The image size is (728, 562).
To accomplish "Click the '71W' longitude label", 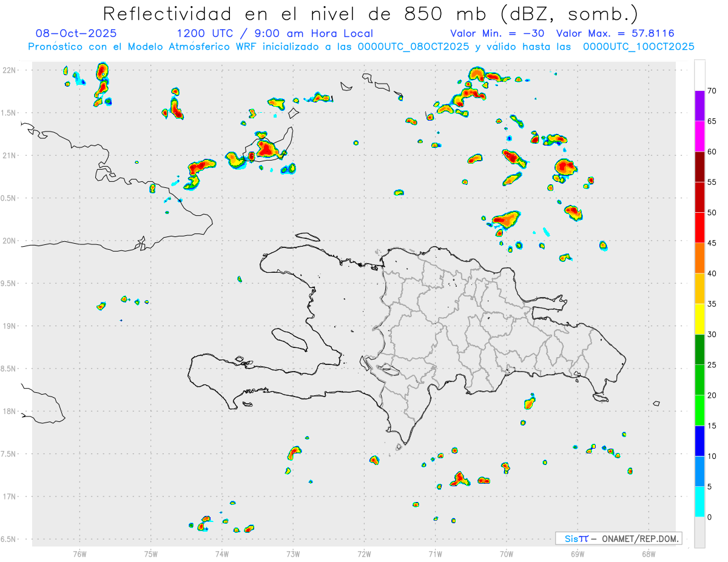I will tap(435, 554).
